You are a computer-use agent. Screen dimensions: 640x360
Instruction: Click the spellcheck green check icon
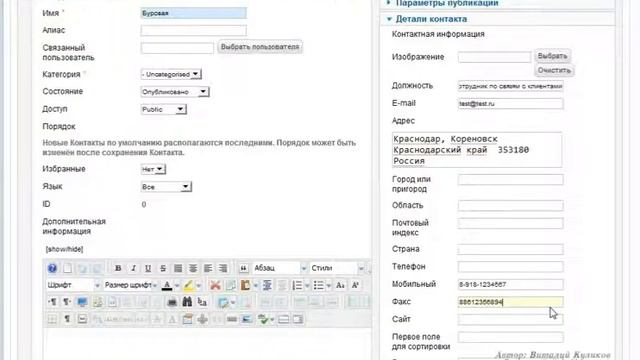(263, 319)
